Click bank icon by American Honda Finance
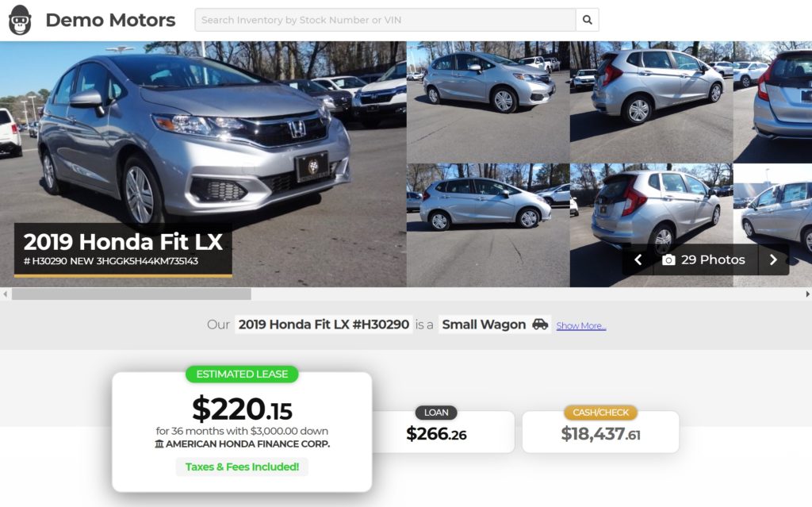The image size is (812, 507). (159, 444)
